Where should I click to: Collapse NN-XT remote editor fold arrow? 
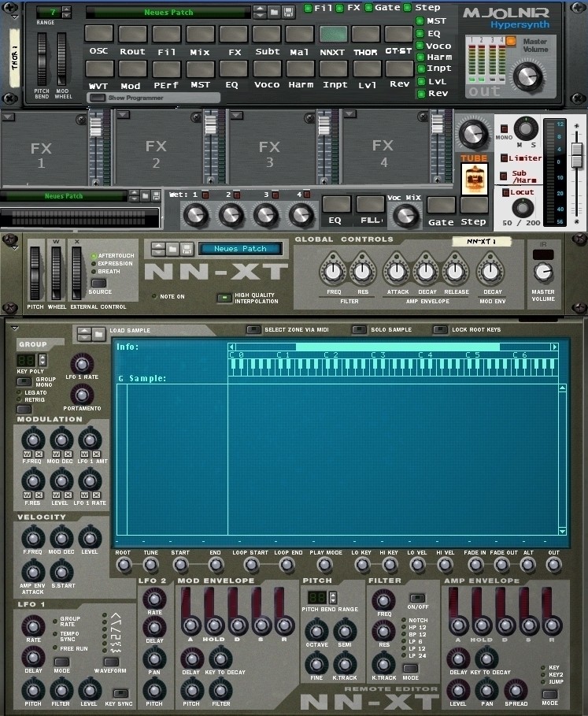(x=15, y=328)
